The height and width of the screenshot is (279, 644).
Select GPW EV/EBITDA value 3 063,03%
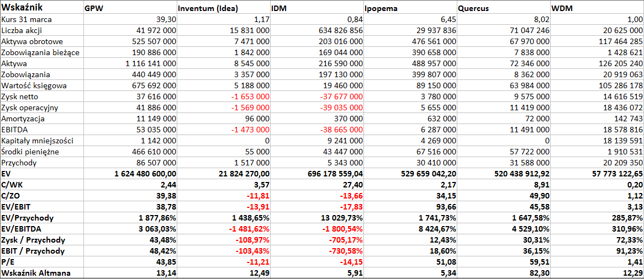point(159,230)
